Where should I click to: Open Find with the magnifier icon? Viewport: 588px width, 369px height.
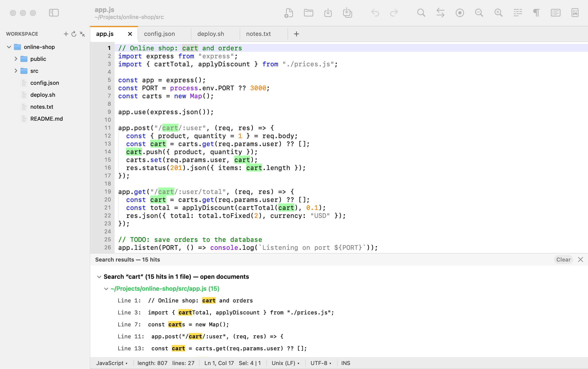tap(421, 13)
